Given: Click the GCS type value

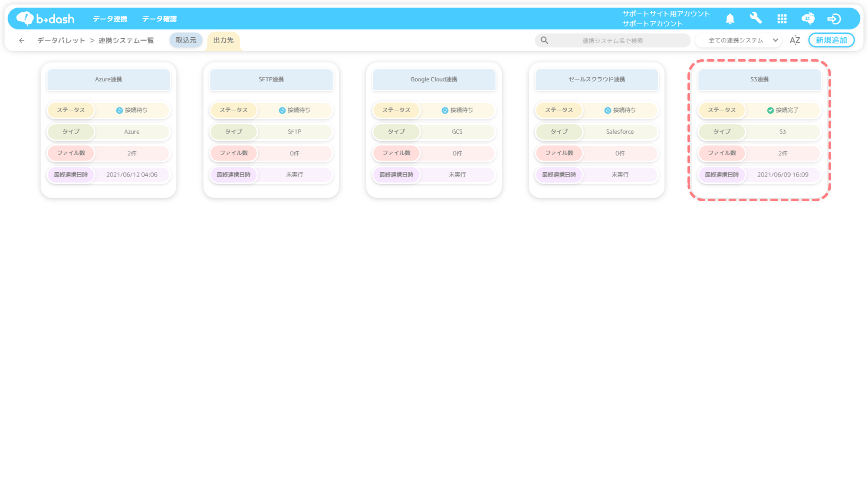Looking at the screenshot, I should click(x=457, y=132).
